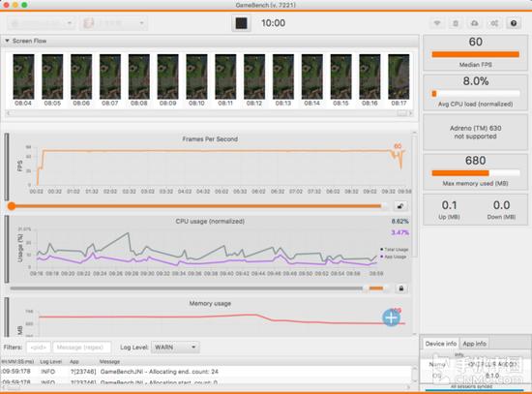The image size is (532, 394).
Task: Select the 08:04 screen flow thumbnail
Action: tap(23, 76)
